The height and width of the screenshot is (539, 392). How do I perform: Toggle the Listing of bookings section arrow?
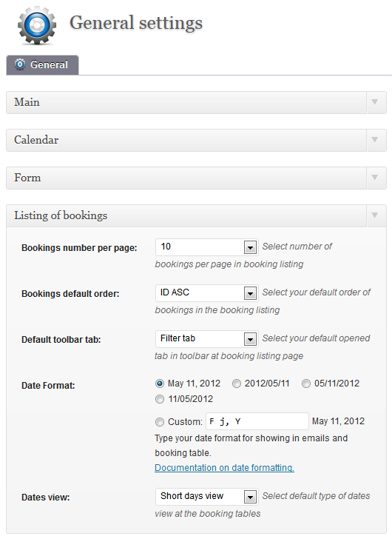375,215
